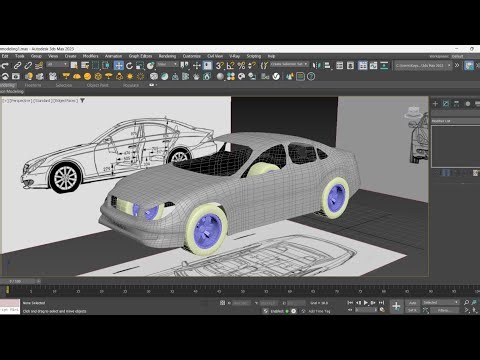Click the Unlink Selection icon

click(28, 65)
